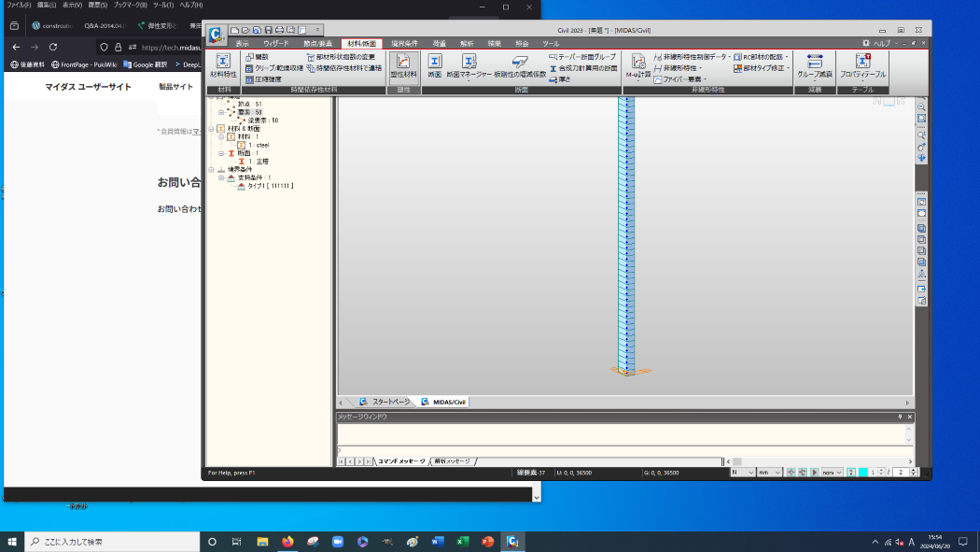Open PowerPoint from the taskbar
980x552 pixels.
click(487, 542)
